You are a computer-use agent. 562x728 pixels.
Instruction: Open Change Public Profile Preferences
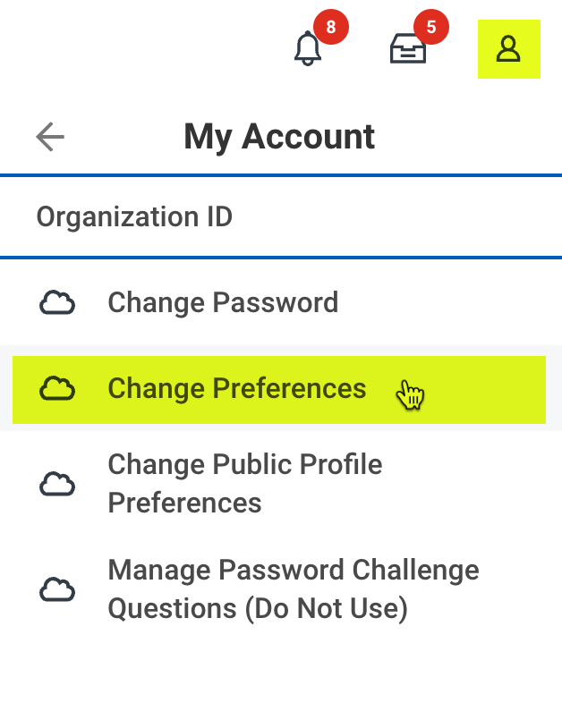point(244,484)
